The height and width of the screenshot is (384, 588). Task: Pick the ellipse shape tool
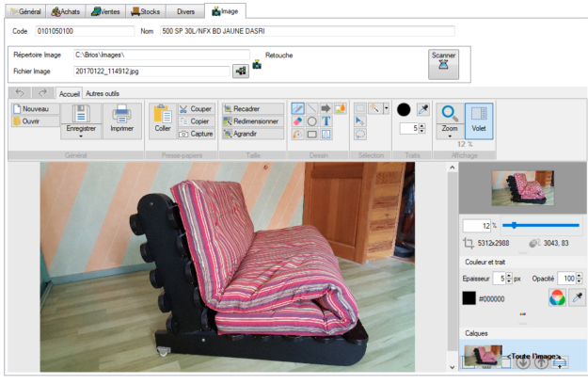tap(311, 121)
